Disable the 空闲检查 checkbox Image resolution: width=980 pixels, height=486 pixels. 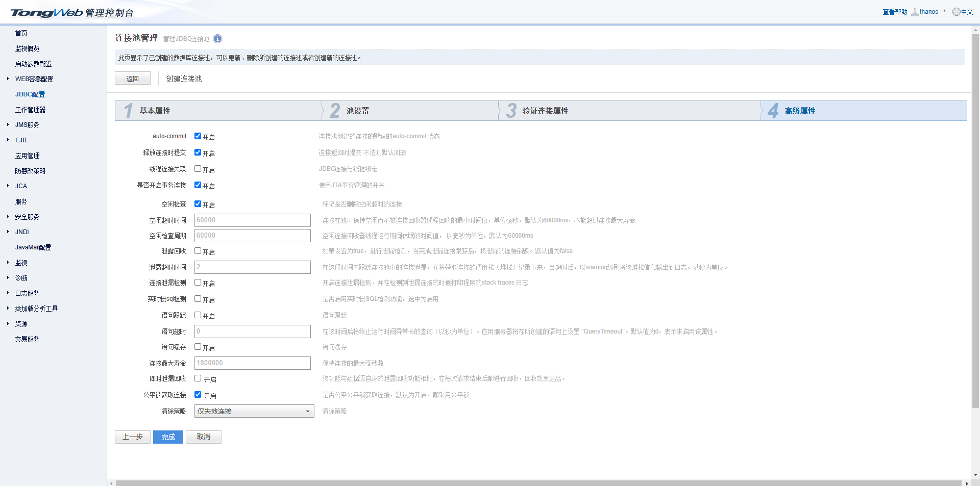coord(198,204)
